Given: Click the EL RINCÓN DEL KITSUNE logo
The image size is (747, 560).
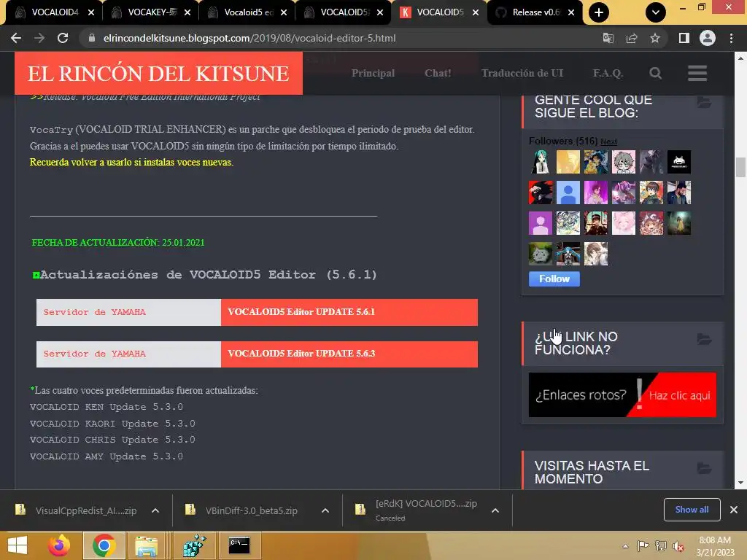Looking at the screenshot, I should (158, 74).
